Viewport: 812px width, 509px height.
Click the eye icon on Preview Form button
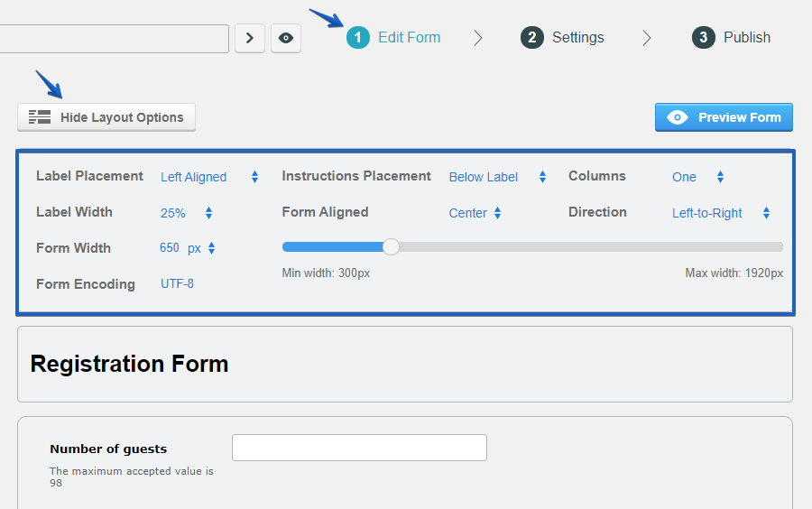click(678, 117)
